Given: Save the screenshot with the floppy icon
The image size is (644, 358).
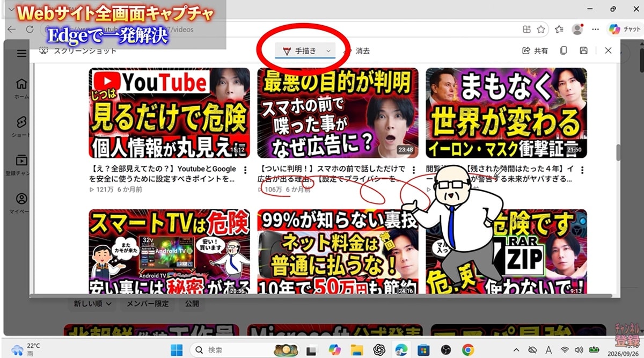Looking at the screenshot, I should [583, 50].
